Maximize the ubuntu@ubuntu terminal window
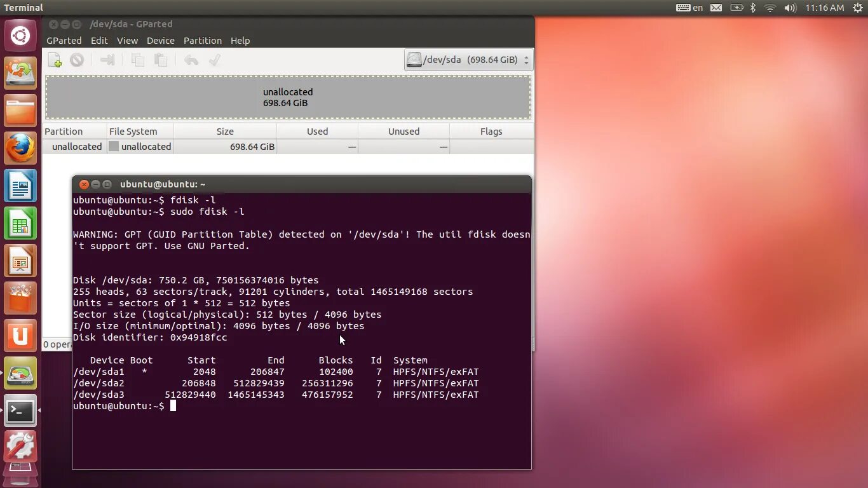 pyautogui.click(x=107, y=184)
